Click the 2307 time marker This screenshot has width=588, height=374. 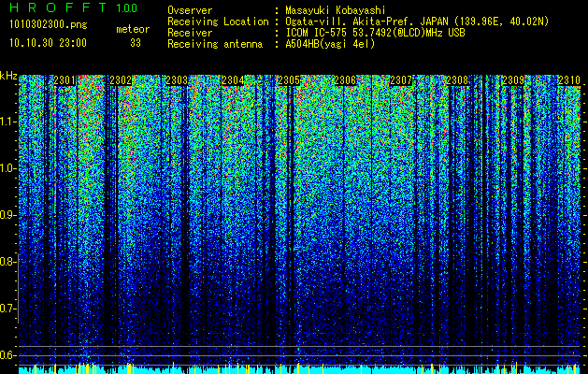coord(401,80)
